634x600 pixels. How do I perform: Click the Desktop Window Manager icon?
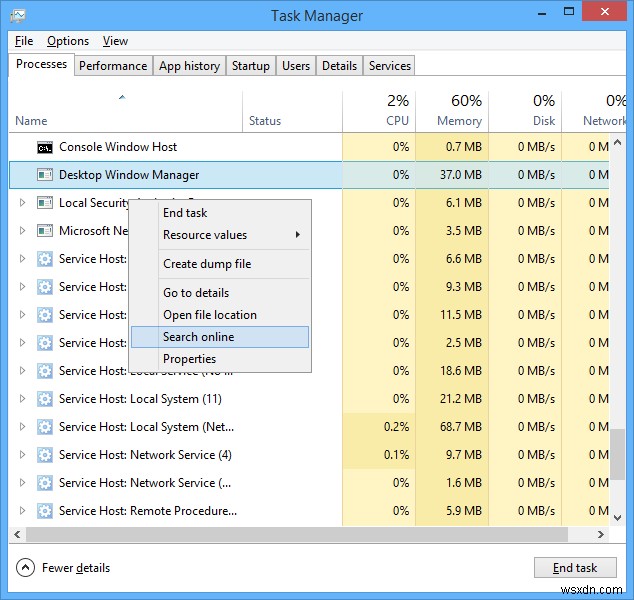pyautogui.click(x=45, y=175)
